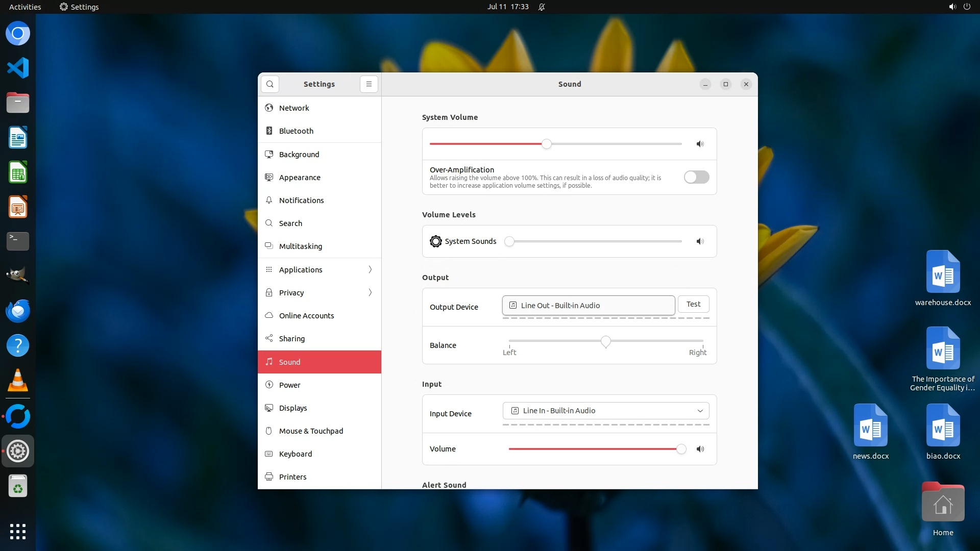Open VLC from the dock
This screenshot has width=980, height=551.
pyautogui.click(x=18, y=381)
